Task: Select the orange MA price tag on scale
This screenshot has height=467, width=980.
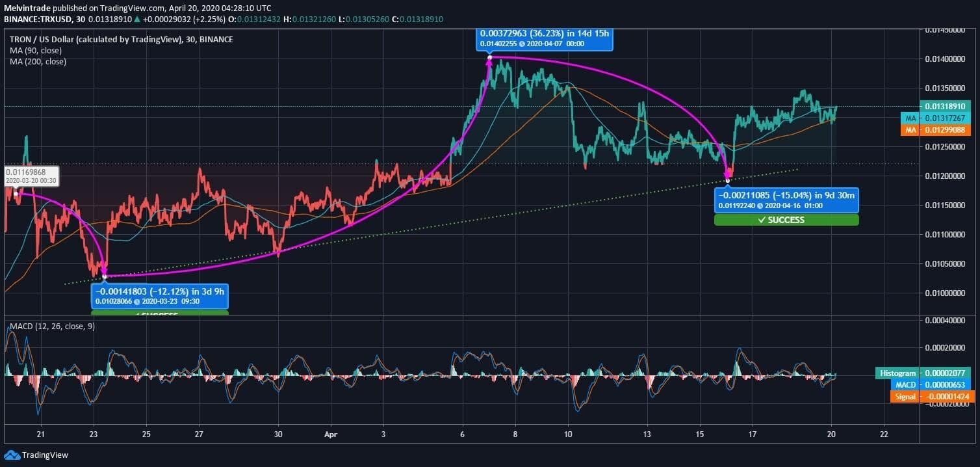Action: click(946, 129)
